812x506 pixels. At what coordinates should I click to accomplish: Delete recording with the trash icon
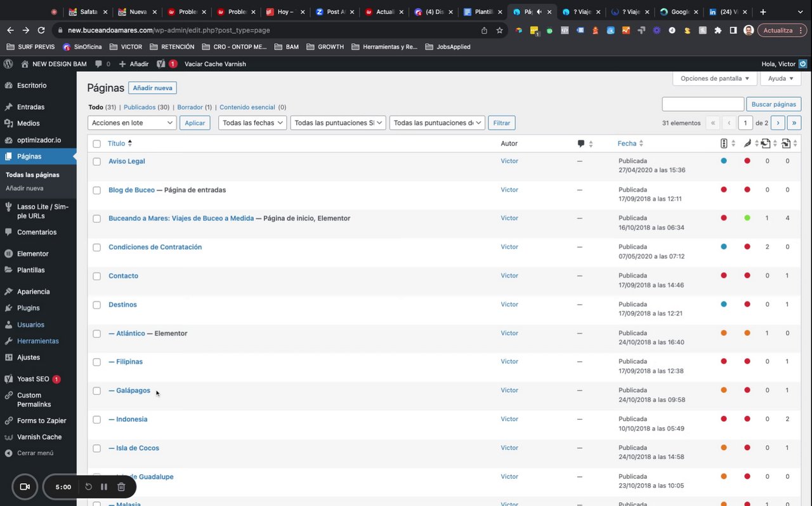[x=121, y=487]
